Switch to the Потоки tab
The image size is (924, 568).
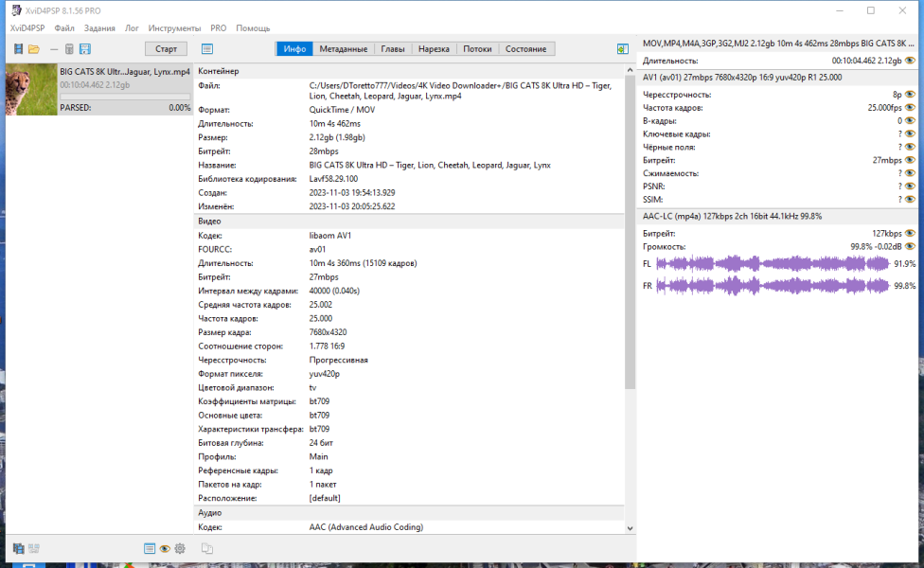[x=477, y=49]
